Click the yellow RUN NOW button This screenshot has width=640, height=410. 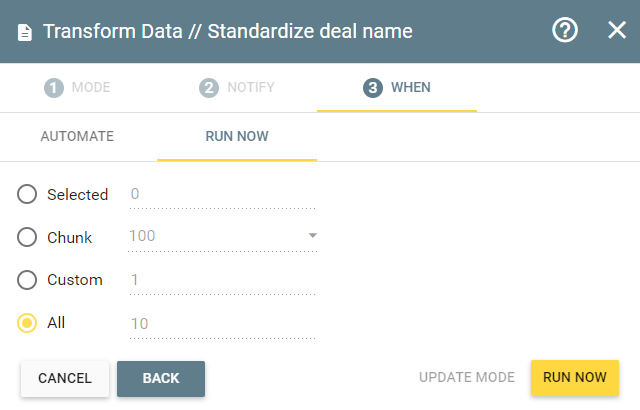click(575, 378)
